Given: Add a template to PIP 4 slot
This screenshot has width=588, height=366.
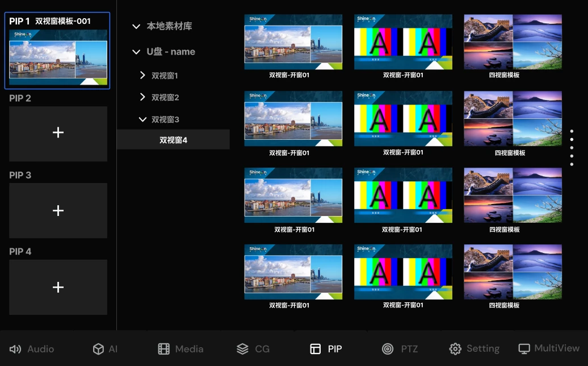Looking at the screenshot, I should coord(58,287).
